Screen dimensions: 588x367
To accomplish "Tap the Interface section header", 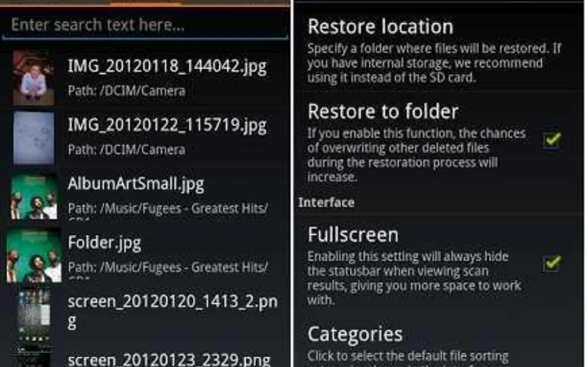I will pos(326,202).
